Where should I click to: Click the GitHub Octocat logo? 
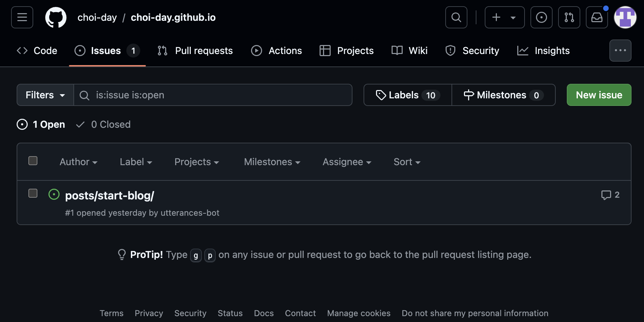pos(56,17)
